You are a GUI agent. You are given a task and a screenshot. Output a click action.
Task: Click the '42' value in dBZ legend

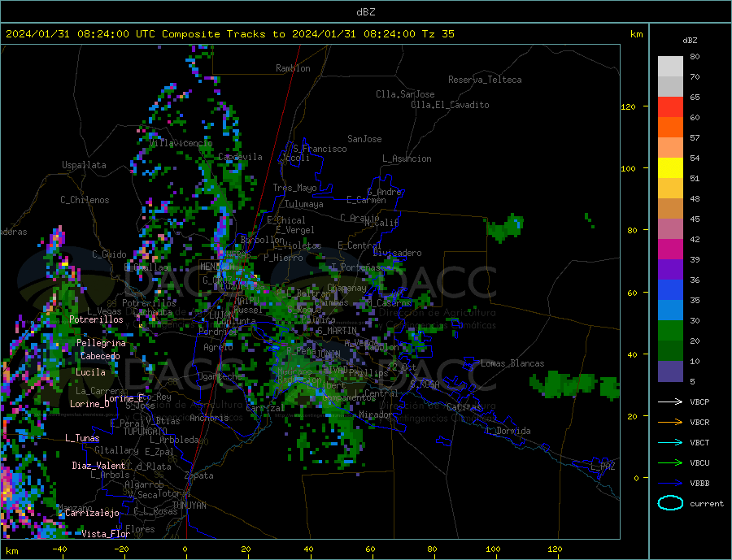(x=695, y=240)
